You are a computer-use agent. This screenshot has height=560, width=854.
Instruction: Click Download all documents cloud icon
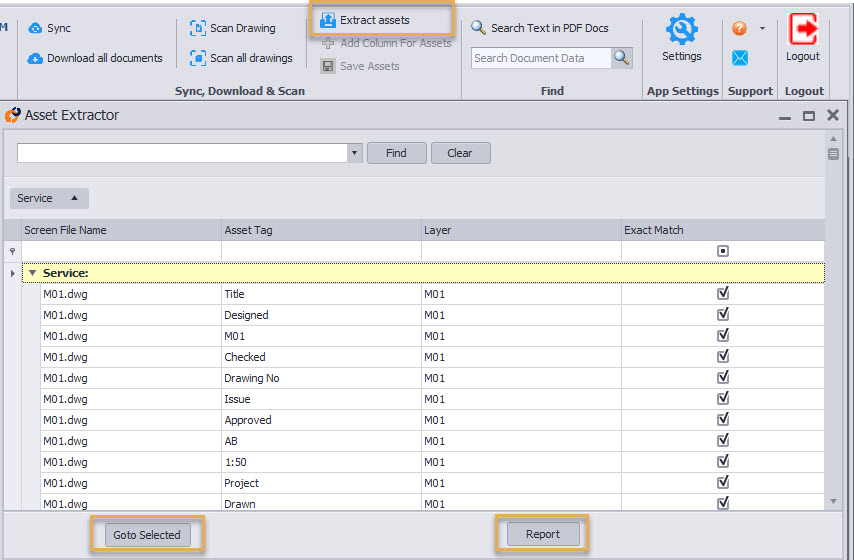tap(35, 58)
